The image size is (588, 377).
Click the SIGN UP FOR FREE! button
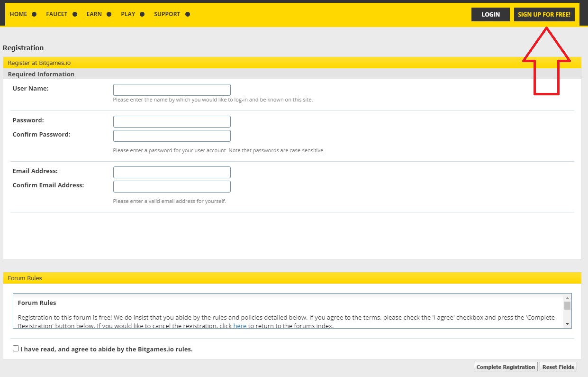544,15
